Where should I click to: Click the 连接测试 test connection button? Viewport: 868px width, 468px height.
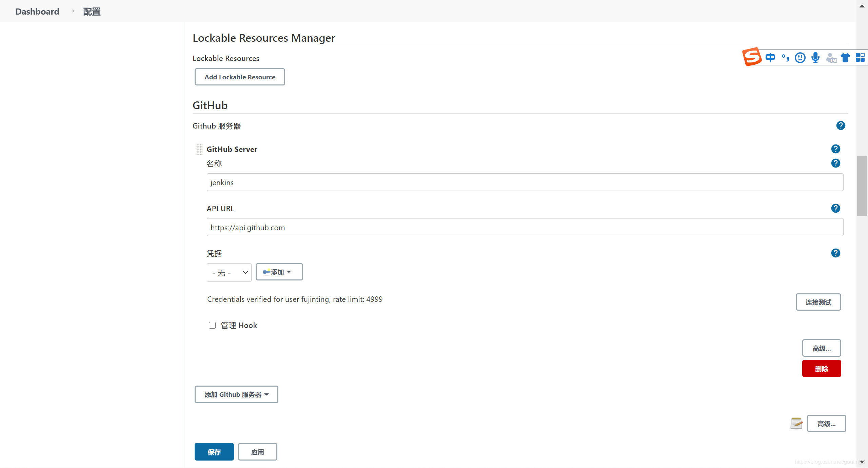point(818,302)
